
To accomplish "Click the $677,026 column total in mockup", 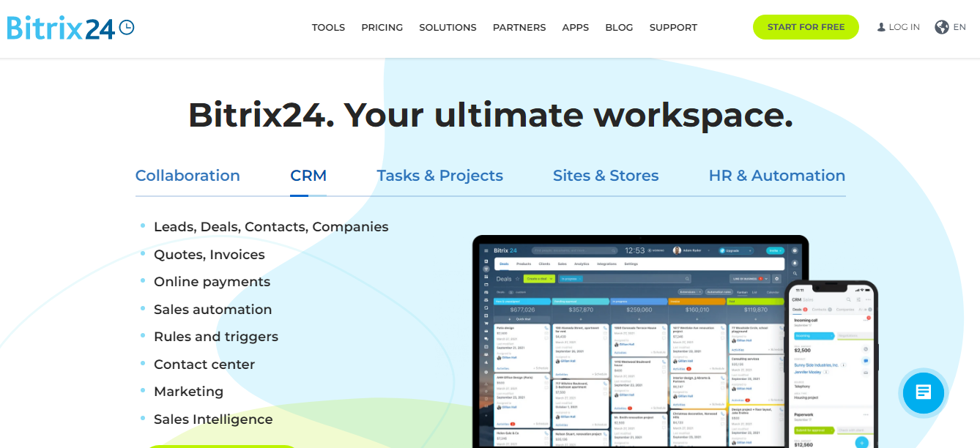I will pyautogui.click(x=522, y=310).
